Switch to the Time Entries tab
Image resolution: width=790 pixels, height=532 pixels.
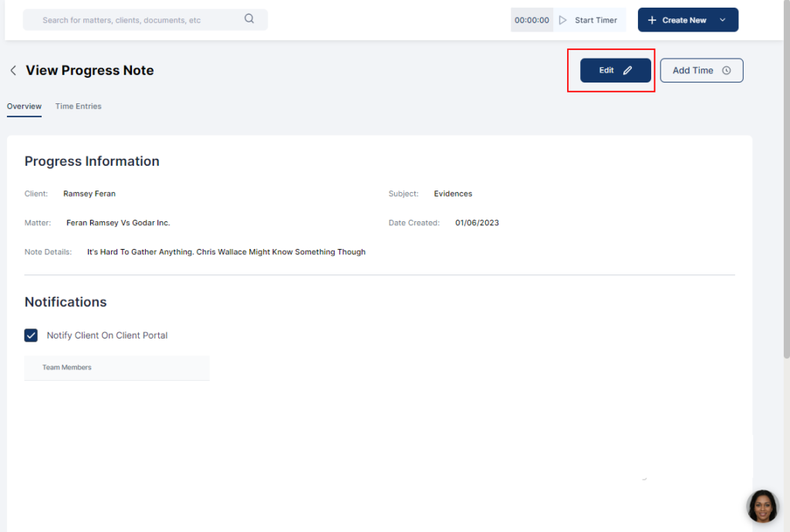point(78,106)
